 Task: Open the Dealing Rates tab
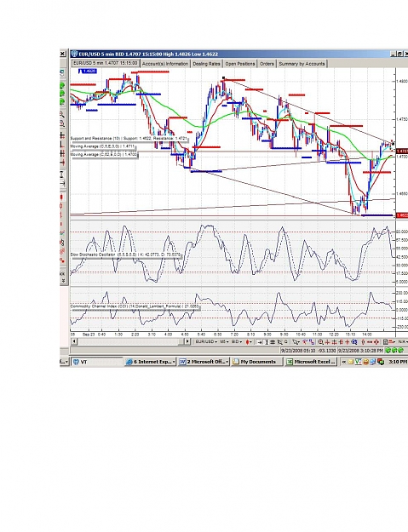206,64
